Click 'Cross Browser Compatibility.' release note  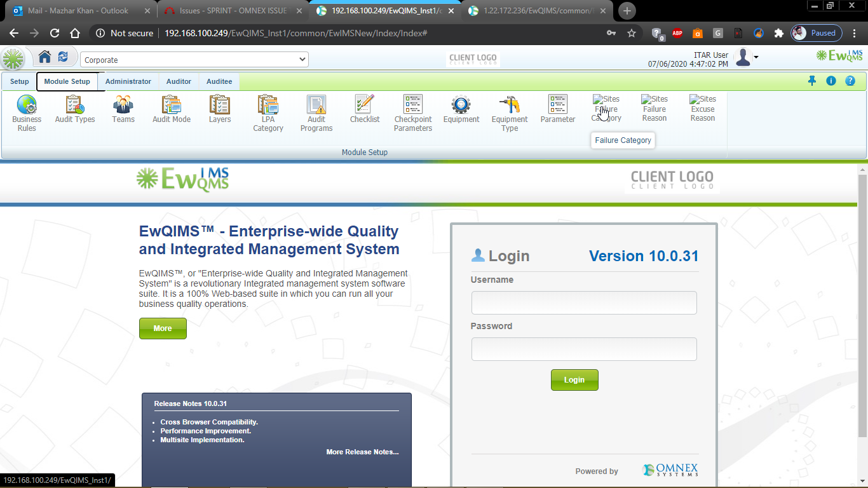pyautogui.click(x=209, y=422)
